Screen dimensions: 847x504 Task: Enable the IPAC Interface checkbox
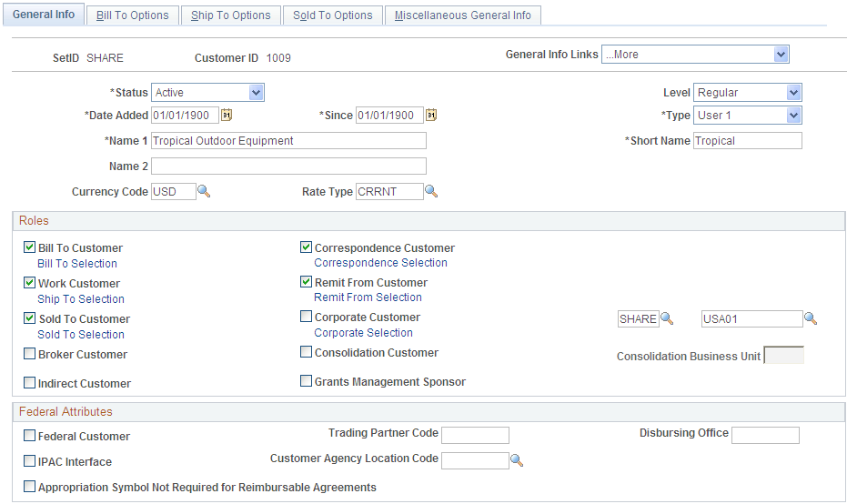(x=30, y=461)
